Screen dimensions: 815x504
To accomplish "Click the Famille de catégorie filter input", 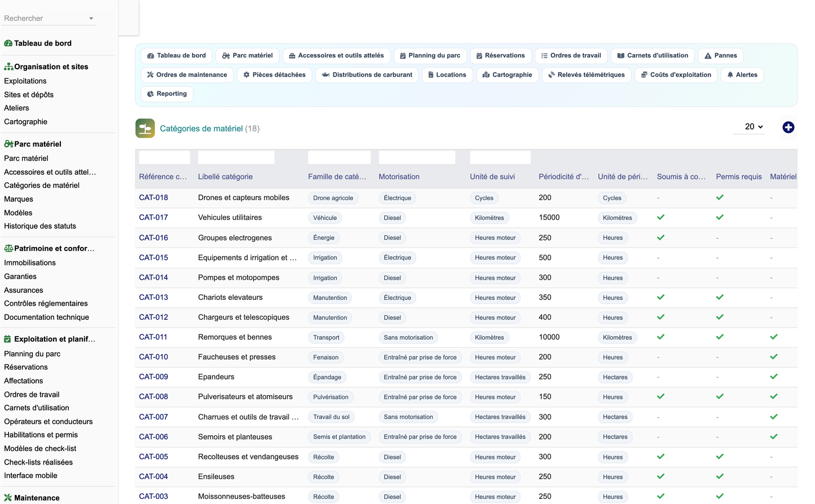I will click(340, 157).
